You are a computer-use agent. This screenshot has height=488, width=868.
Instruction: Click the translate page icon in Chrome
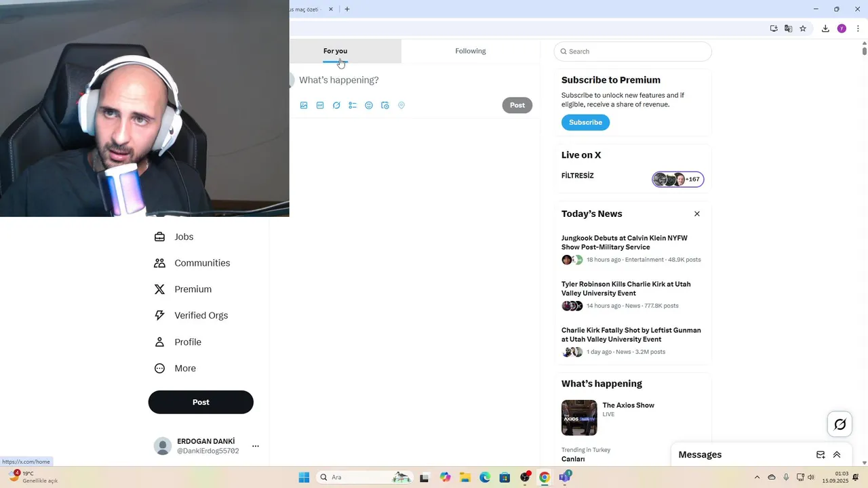(x=788, y=28)
